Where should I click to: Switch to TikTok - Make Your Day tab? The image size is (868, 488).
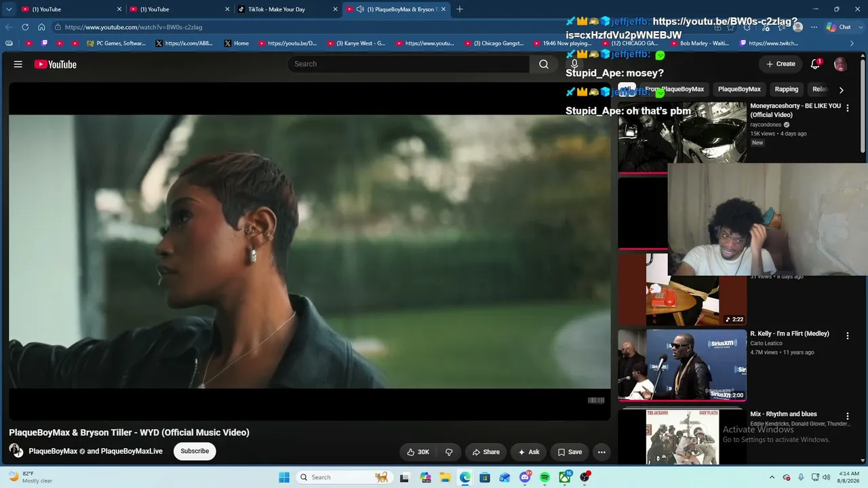288,9
